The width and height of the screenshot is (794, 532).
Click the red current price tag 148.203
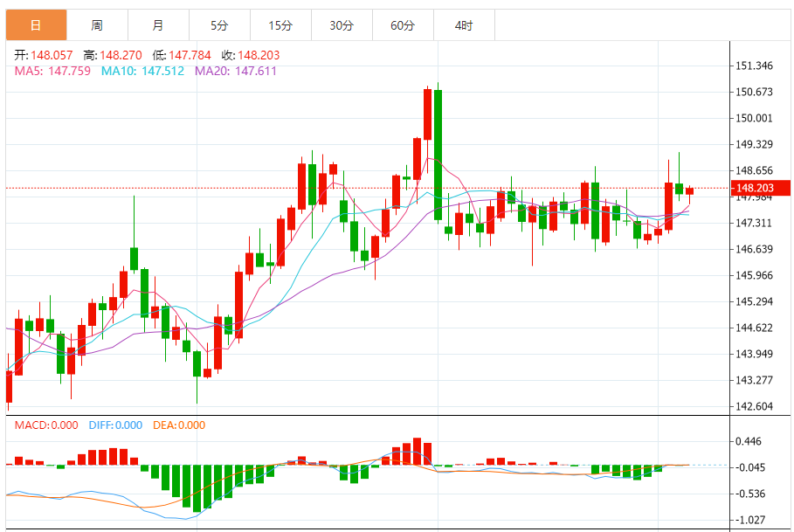coord(761,188)
